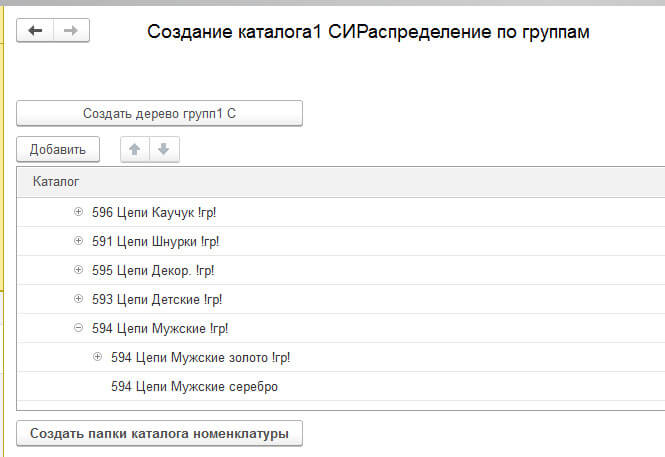Expand the 595 Цепи Декор. group
This screenshot has height=457, width=665.
pyautogui.click(x=79, y=270)
